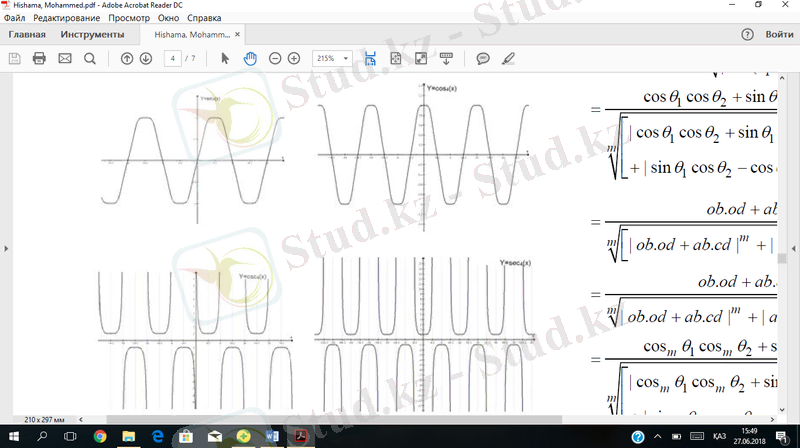The width and height of the screenshot is (800, 448).
Task: Expand the right tools pane arrow
Action: coord(793,248)
